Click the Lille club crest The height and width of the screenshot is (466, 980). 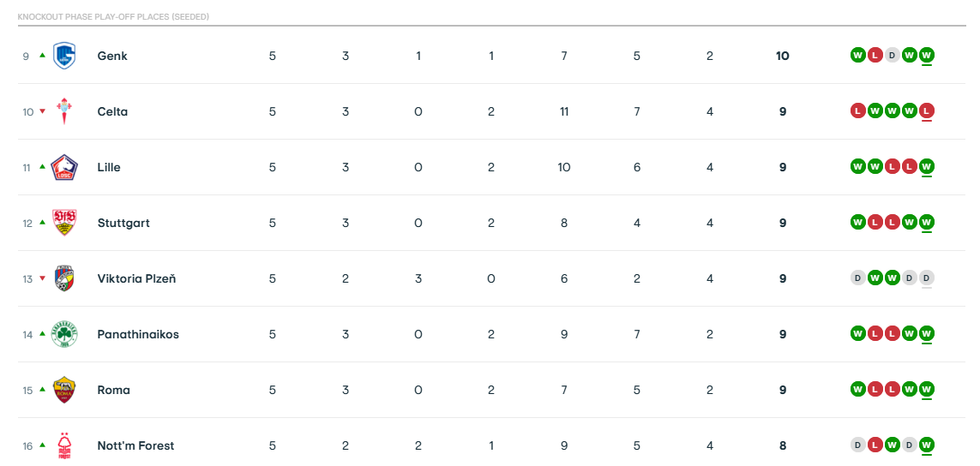point(64,167)
